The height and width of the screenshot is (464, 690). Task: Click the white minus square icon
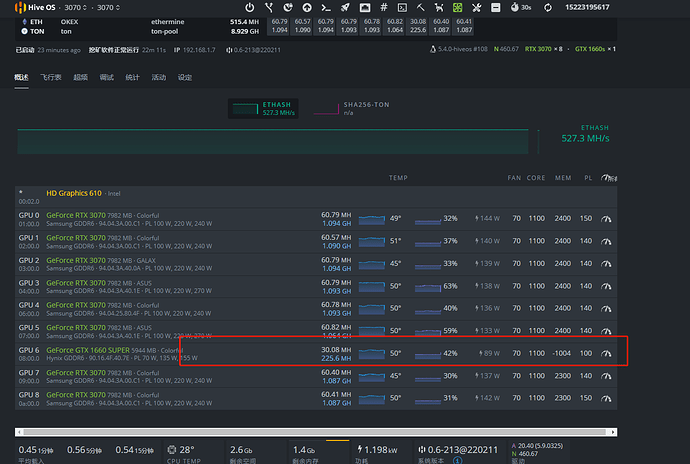[x=495, y=7]
